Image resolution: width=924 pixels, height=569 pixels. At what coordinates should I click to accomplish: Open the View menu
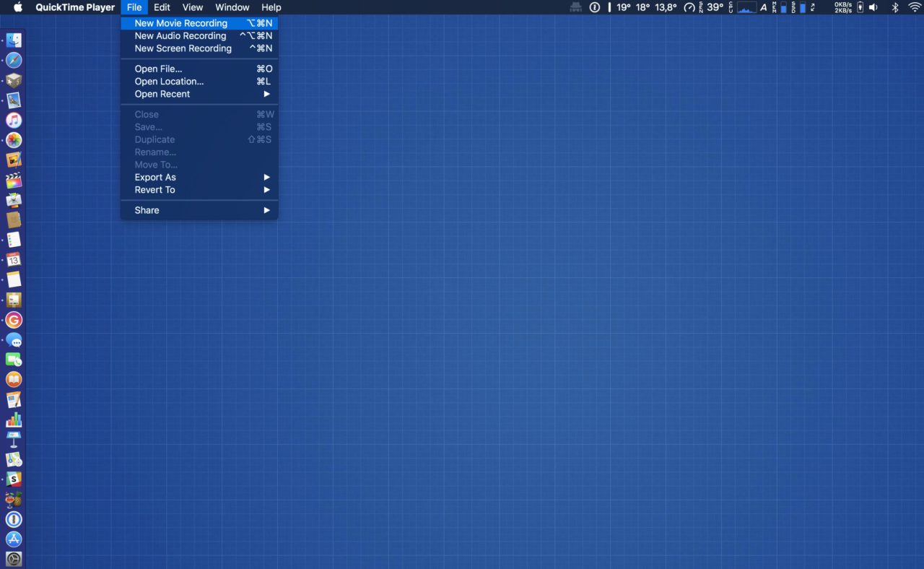tap(192, 7)
